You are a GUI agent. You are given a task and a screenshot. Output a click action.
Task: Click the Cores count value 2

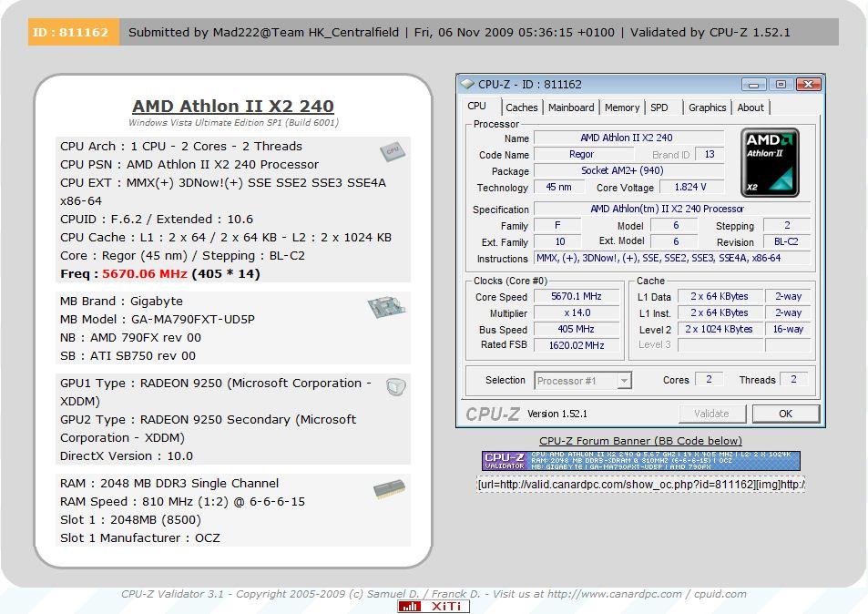[710, 379]
